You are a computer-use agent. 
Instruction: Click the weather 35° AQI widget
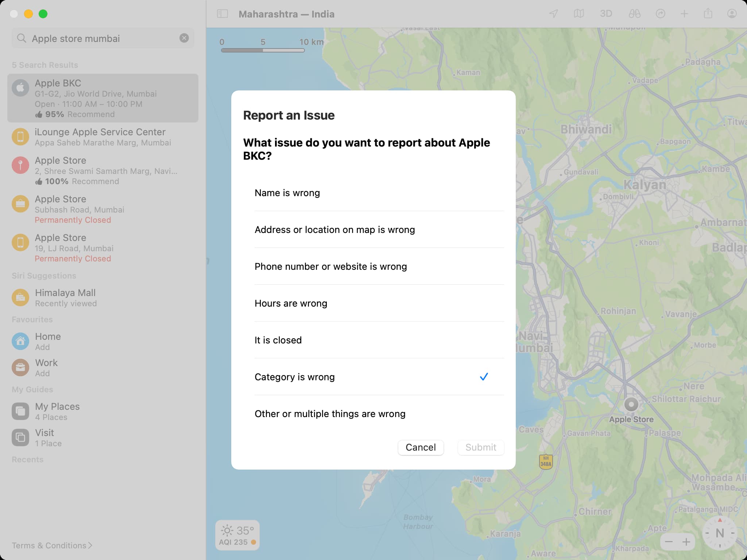[x=237, y=535]
